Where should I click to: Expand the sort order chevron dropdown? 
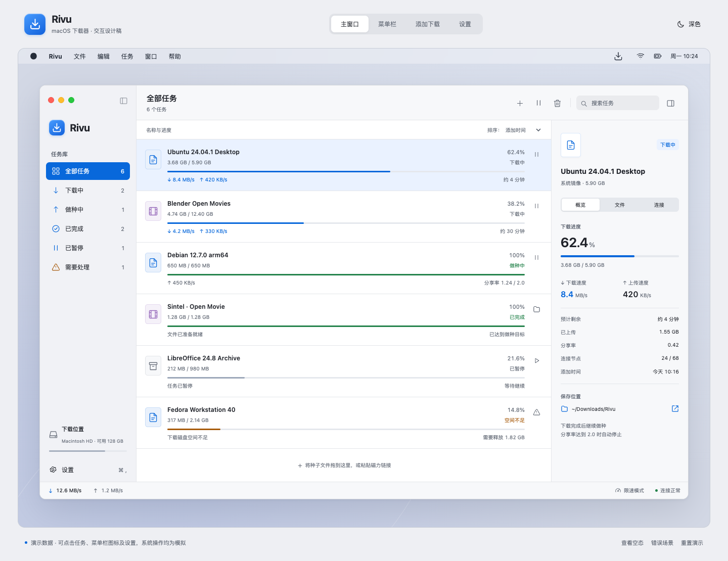(x=538, y=130)
